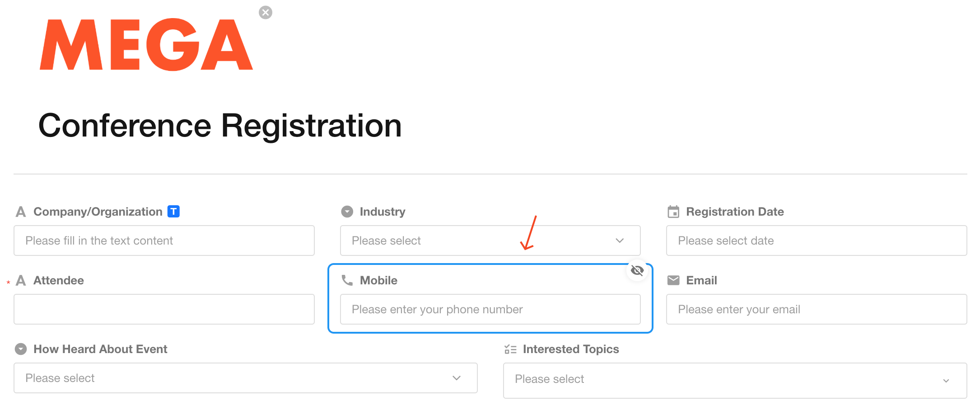Viewport: 980px width, 415px height.
Task: Focus the Email input field
Action: point(816,309)
